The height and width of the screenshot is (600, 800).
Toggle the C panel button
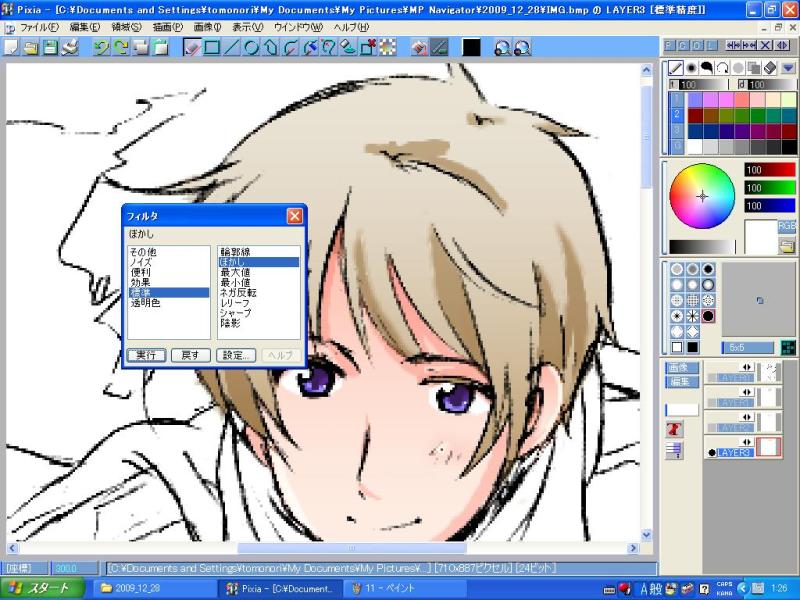684,45
